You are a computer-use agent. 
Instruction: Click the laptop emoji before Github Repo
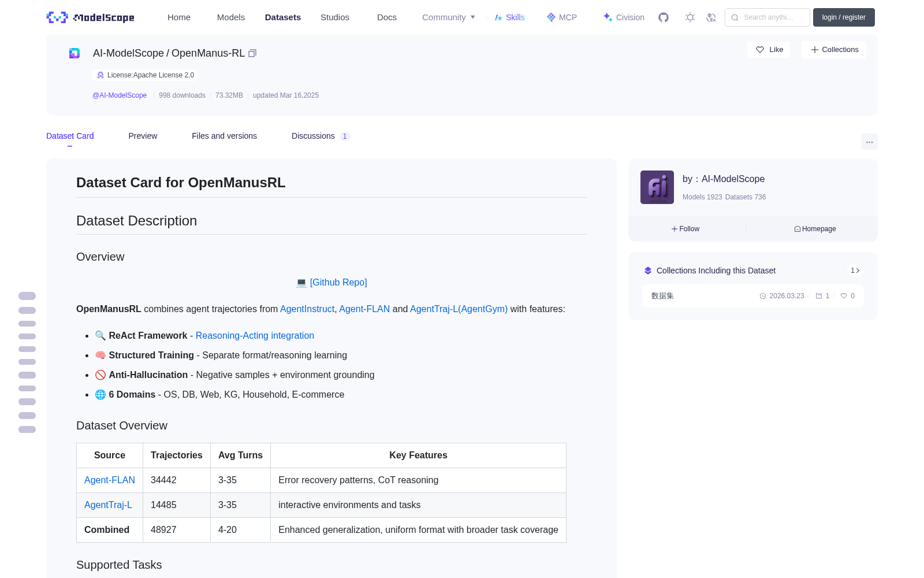pyautogui.click(x=301, y=283)
